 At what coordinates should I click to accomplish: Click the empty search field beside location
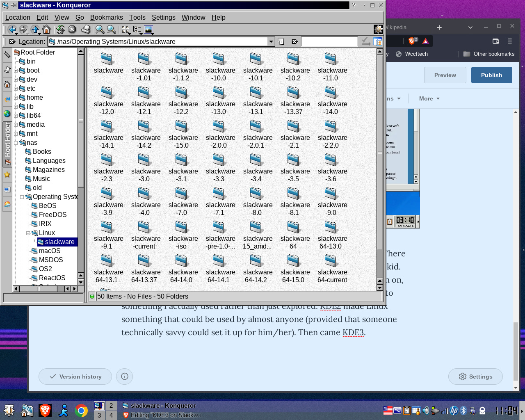tap(329, 41)
